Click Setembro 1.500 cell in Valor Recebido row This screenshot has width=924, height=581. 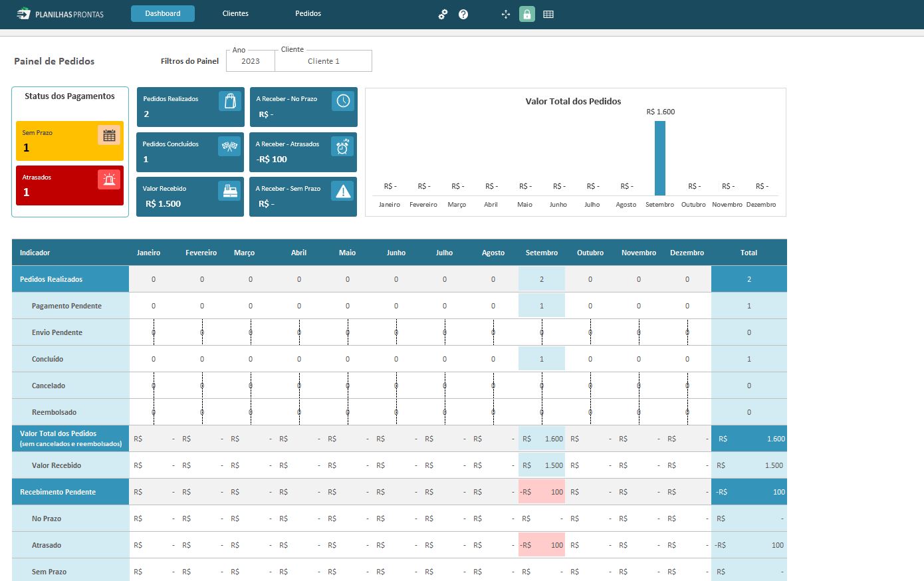coord(542,465)
